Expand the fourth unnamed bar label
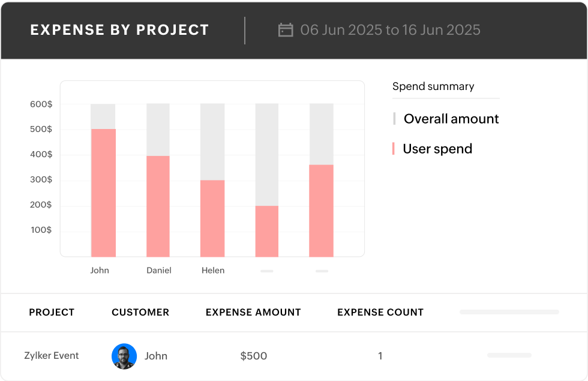The image size is (588, 381). click(x=266, y=271)
